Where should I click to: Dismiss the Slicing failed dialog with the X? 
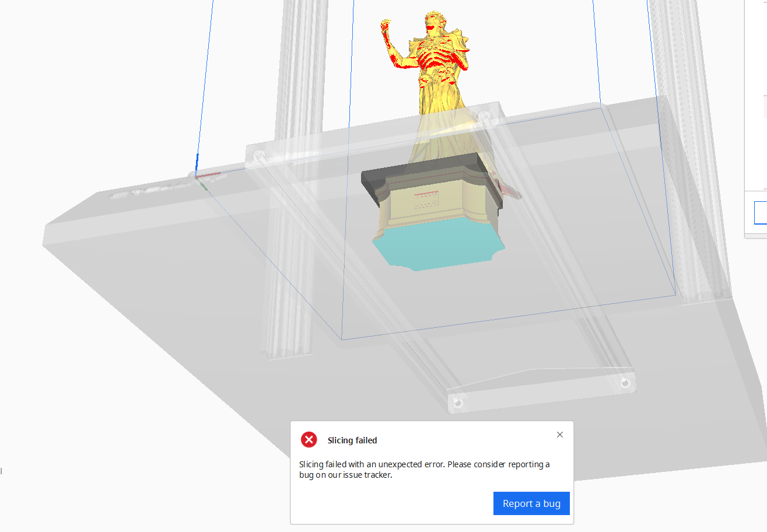pyautogui.click(x=559, y=434)
